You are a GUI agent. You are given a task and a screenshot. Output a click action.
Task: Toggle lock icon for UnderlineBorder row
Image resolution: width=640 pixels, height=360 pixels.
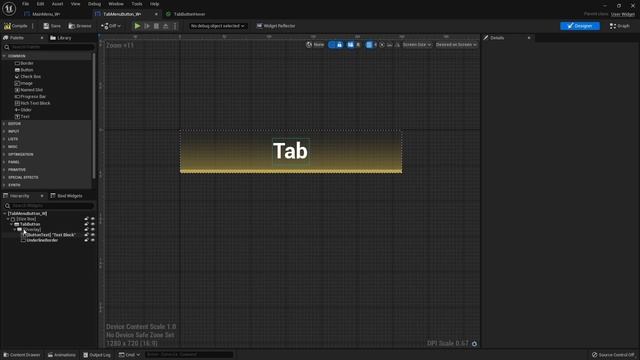point(86,240)
